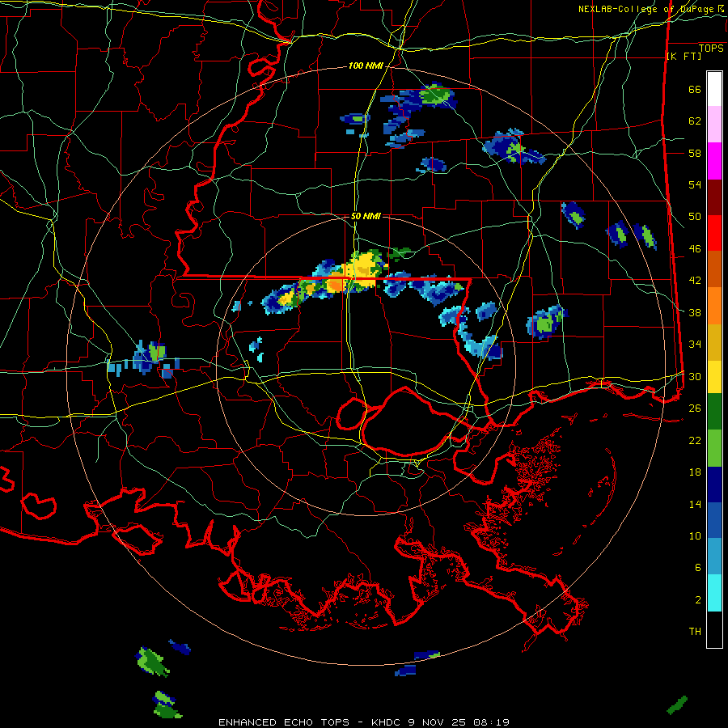Image resolution: width=728 pixels, height=728 pixels.
Task: Click the bright yellow legend swatch
Action: point(714,376)
